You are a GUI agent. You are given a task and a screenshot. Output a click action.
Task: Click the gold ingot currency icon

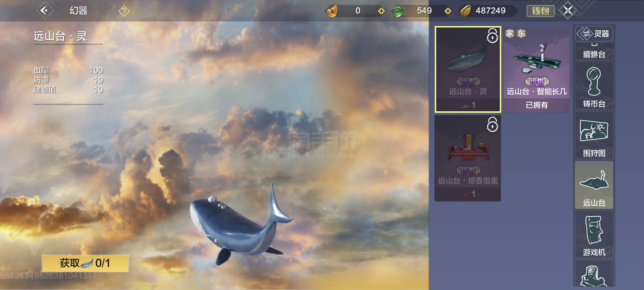332,11
